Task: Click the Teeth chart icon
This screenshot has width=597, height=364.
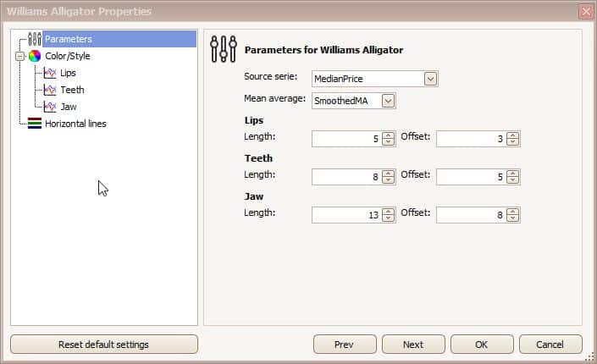Action: 50,90
